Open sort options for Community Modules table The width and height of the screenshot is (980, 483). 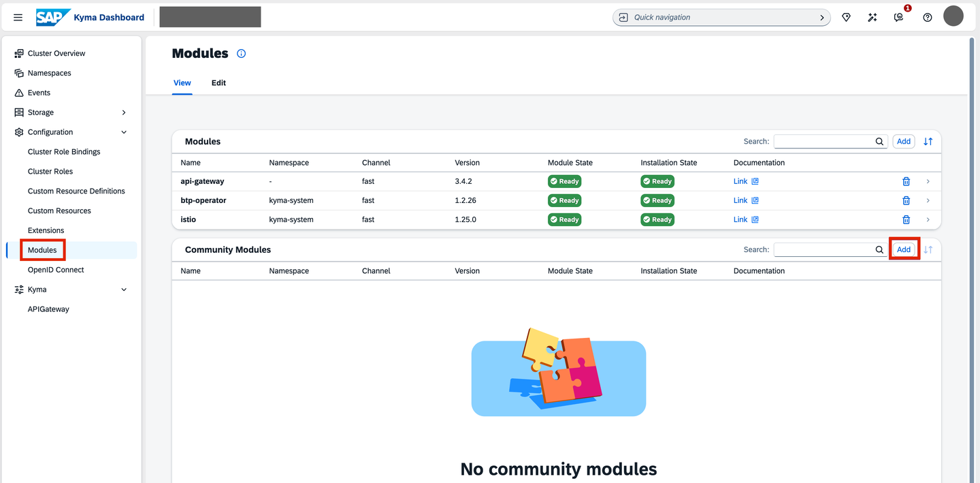click(928, 250)
